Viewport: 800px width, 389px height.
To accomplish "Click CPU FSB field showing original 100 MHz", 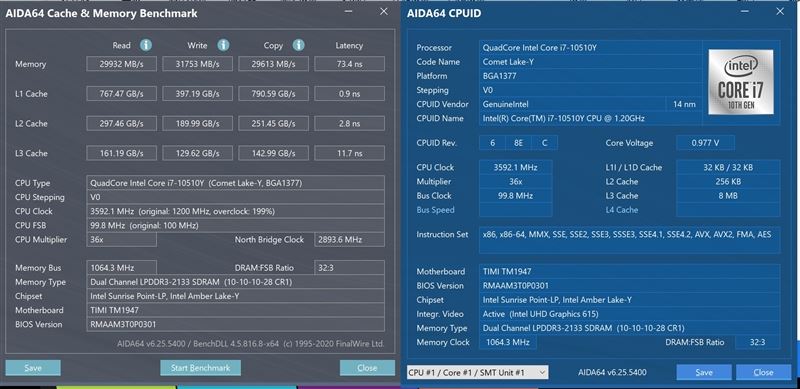I will (x=236, y=225).
